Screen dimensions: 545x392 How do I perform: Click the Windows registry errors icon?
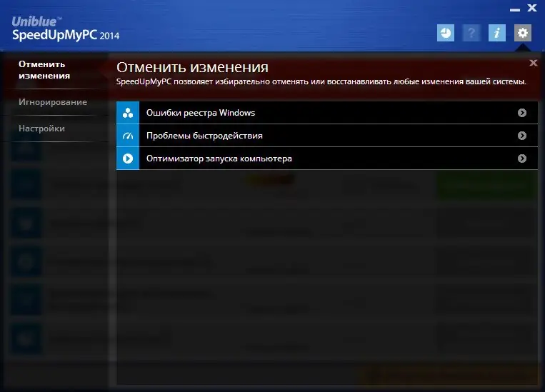(x=128, y=113)
